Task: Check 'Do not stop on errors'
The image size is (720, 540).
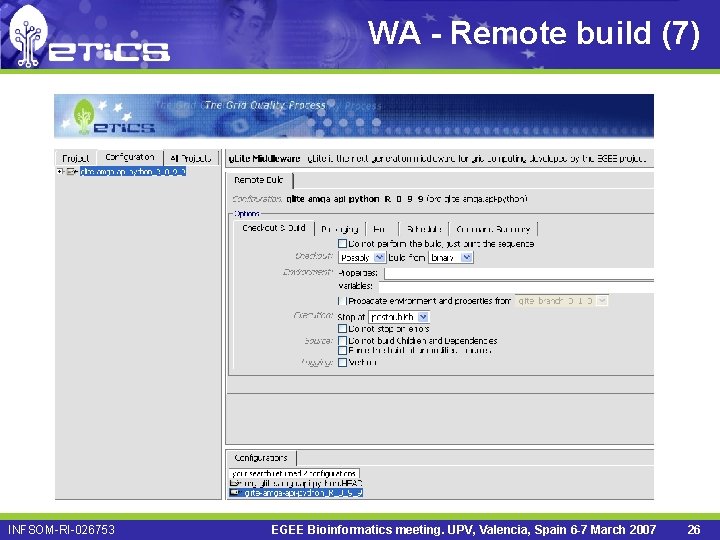Action: point(342,329)
